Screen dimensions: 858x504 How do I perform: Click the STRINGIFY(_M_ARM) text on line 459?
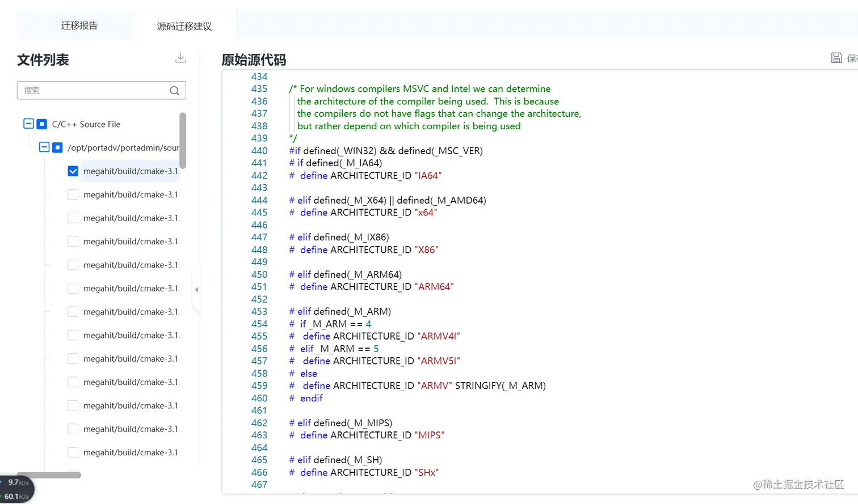(500, 386)
